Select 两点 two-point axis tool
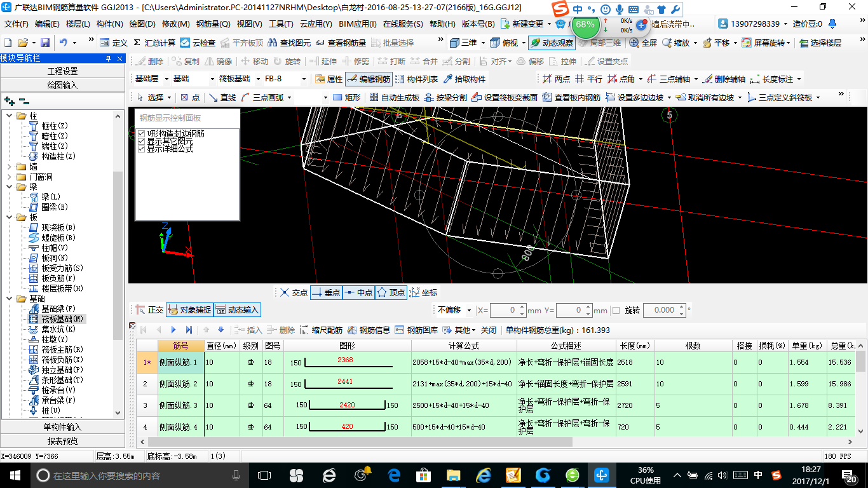Image resolution: width=868 pixels, height=488 pixels. click(x=557, y=79)
